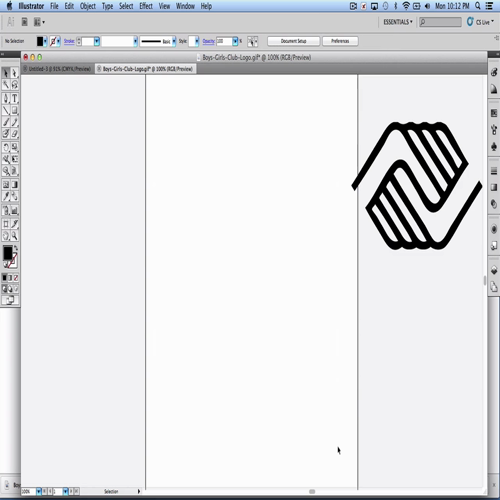The image size is (500, 500).
Task: Open the File menu
Action: pyautogui.click(x=54, y=6)
